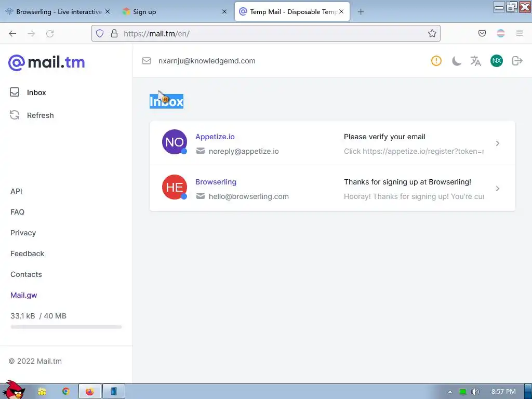Screen dimensions: 532x399
Task: Click the HE avatar for Browserling
Action: (175, 187)
